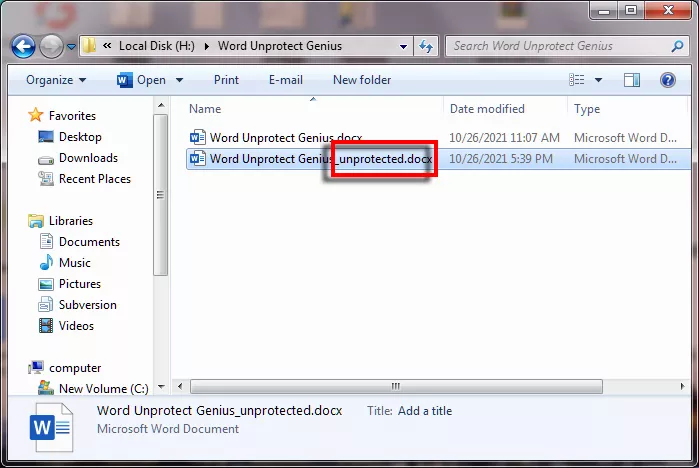Click the Music note icon
Viewport: 699px width, 468px height.
[x=46, y=262]
